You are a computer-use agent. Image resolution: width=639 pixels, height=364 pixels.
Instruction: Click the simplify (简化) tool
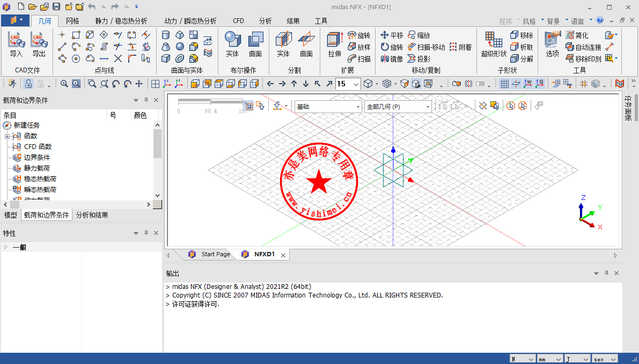[x=577, y=35]
